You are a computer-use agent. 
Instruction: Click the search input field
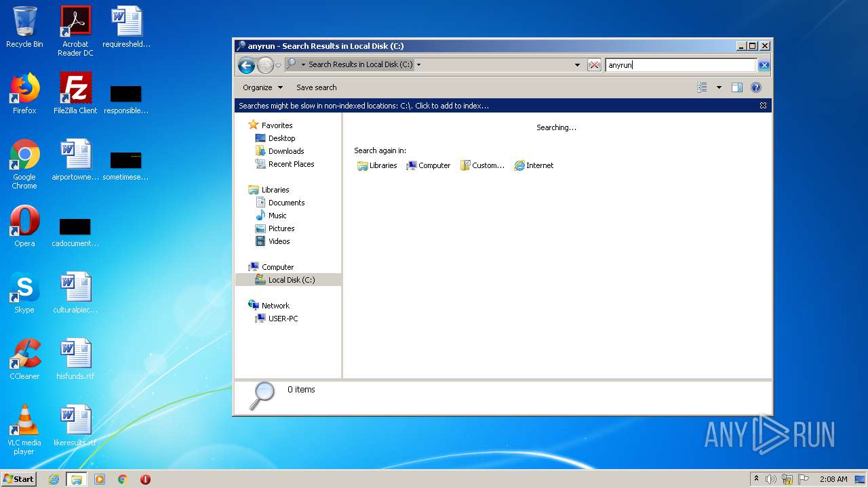tap(679, 65)
